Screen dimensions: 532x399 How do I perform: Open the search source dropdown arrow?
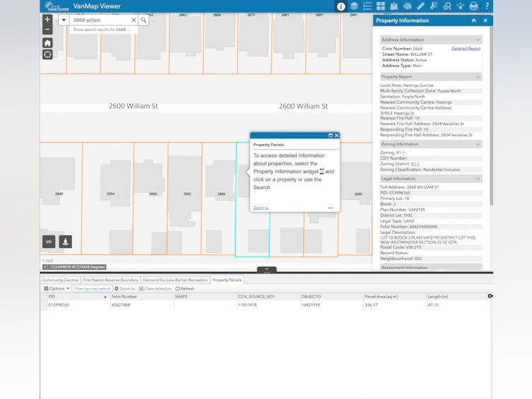tap(64, 20)
